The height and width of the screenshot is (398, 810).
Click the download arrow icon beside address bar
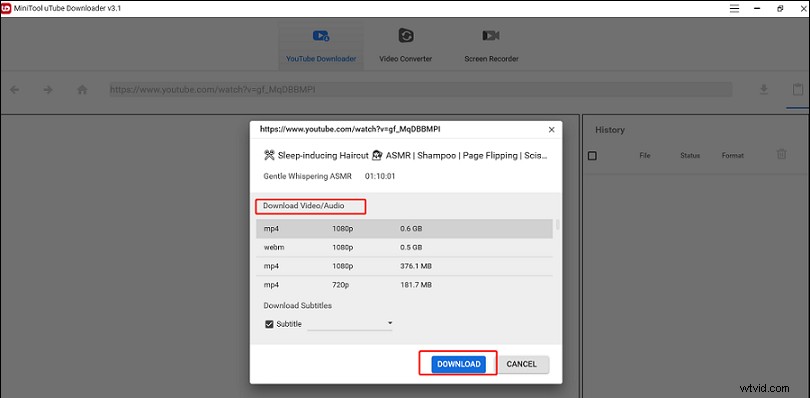coord(764,90)
